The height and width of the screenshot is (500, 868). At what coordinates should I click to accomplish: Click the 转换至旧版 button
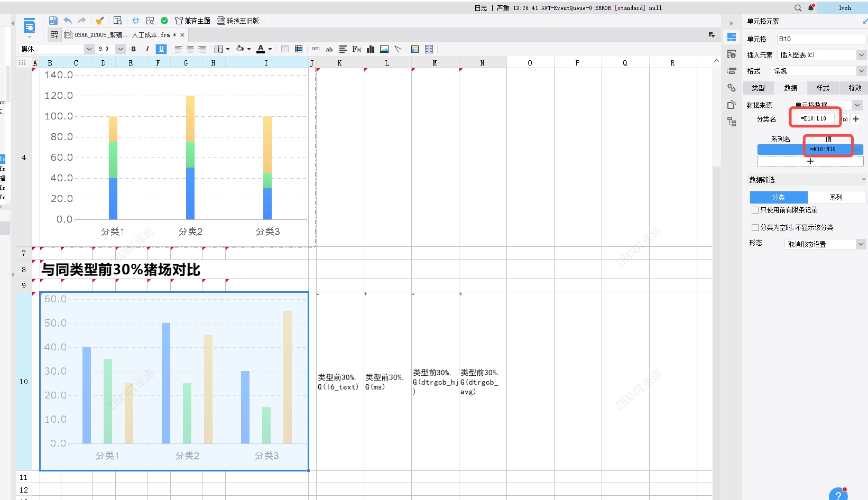point(238,21)
